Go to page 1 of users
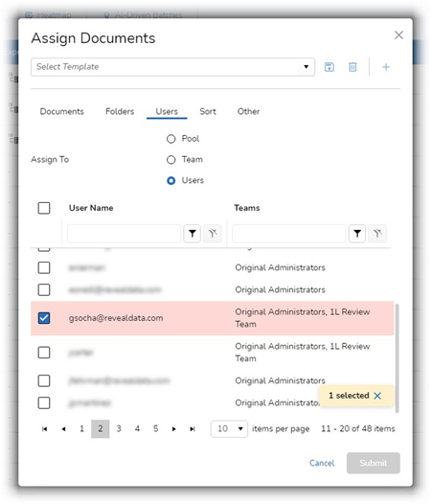431x504 pixels. [x=81, y=429]
